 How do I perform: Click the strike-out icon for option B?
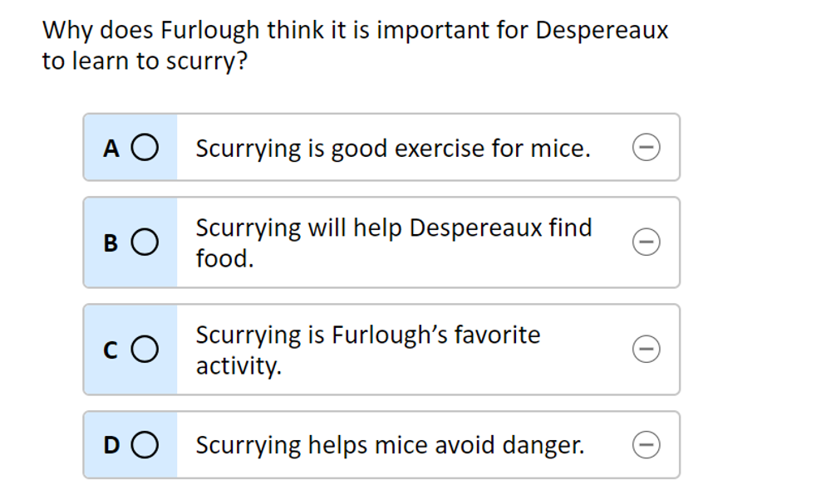(x=647, y=242)
